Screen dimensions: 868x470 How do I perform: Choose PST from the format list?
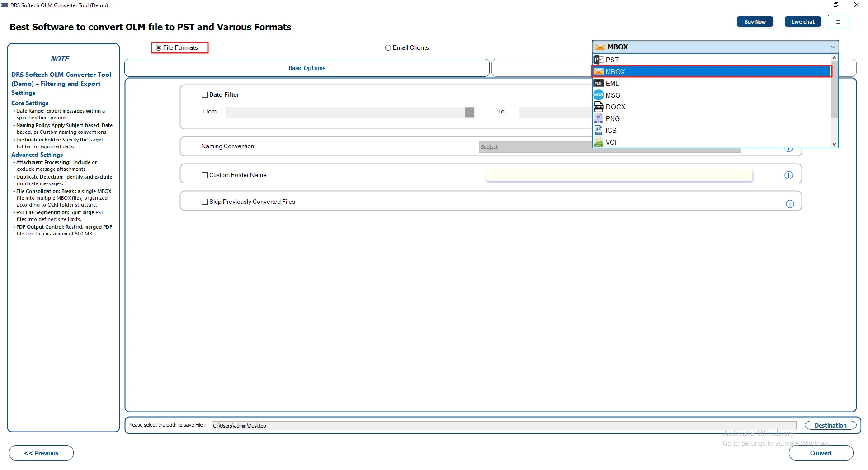tap(712, 60)
